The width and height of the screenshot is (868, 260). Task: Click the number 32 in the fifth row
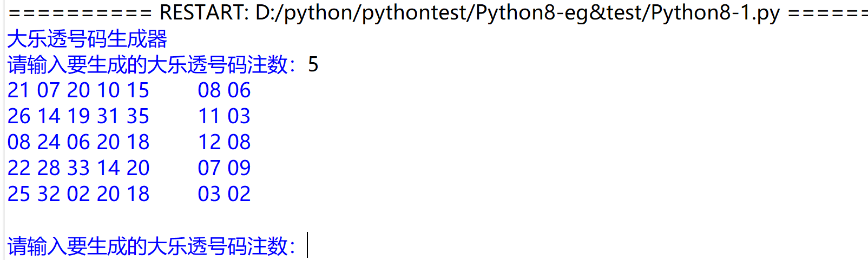click(49, 194)
